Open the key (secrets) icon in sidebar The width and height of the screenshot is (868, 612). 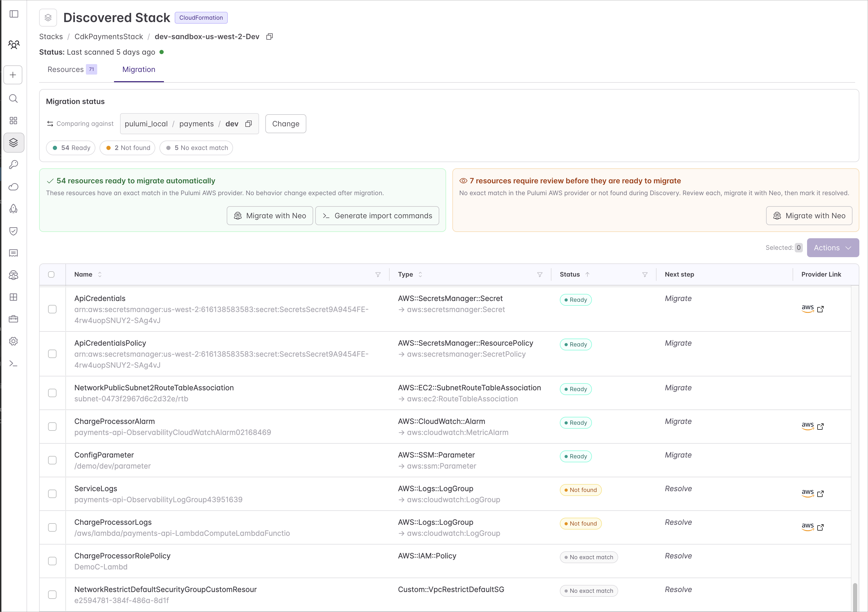[x=13, y=164]
